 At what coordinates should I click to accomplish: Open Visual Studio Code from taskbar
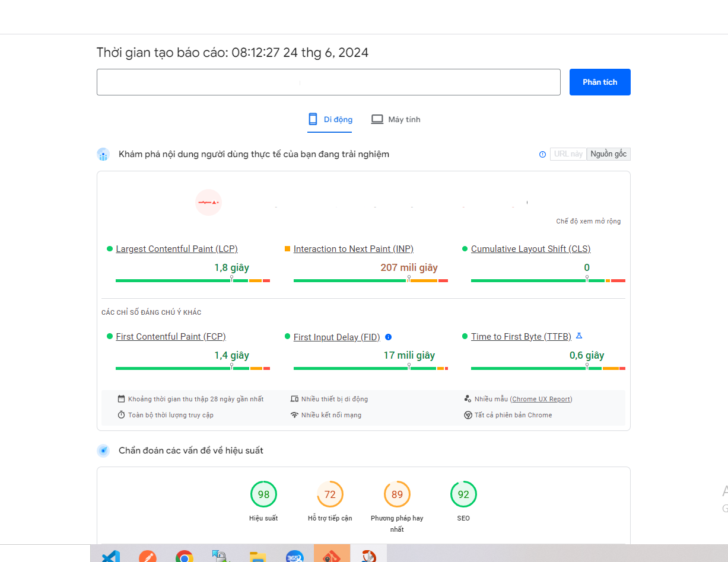pos(111,556)
